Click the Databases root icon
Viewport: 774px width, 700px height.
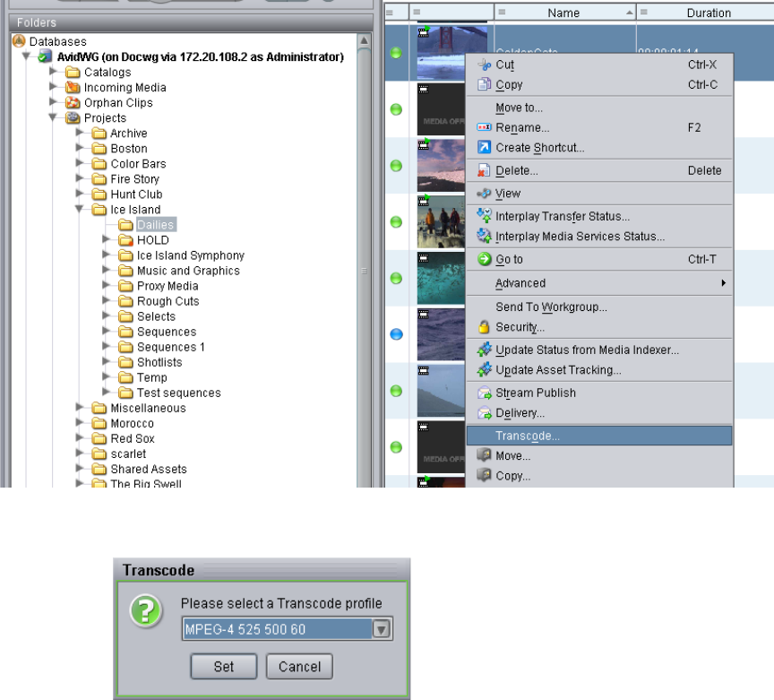click(x=19, y=41)
